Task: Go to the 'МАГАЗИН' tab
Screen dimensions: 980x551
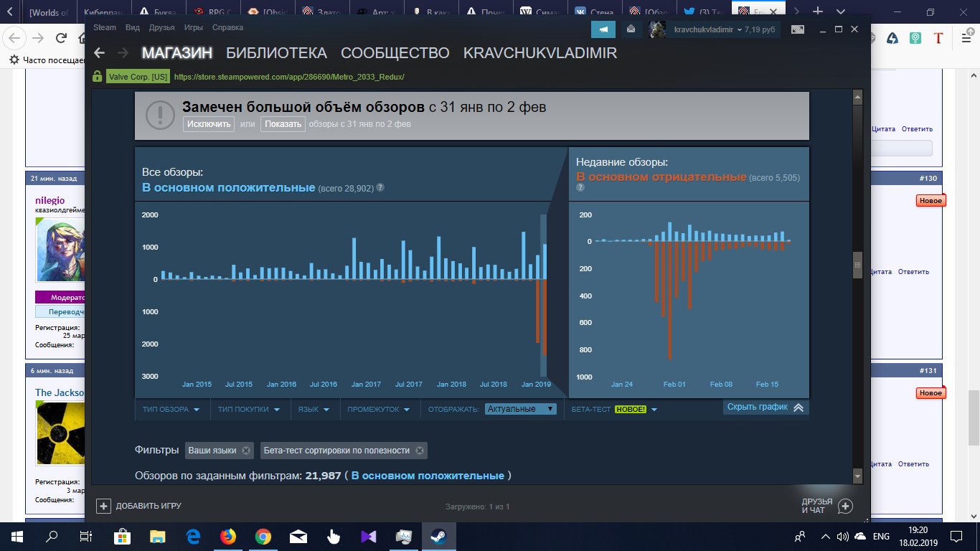Action: coord(177,53)
